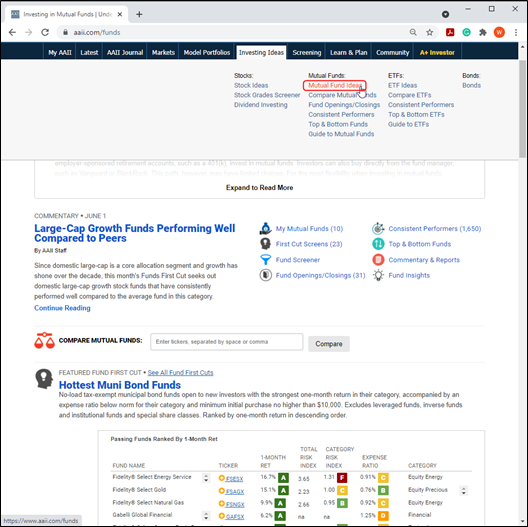Open the Markets menu

163,53
